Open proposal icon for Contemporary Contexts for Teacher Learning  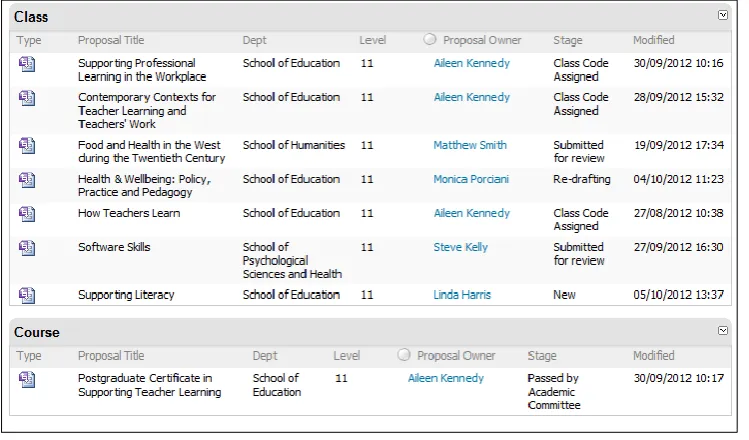(27, 98)
